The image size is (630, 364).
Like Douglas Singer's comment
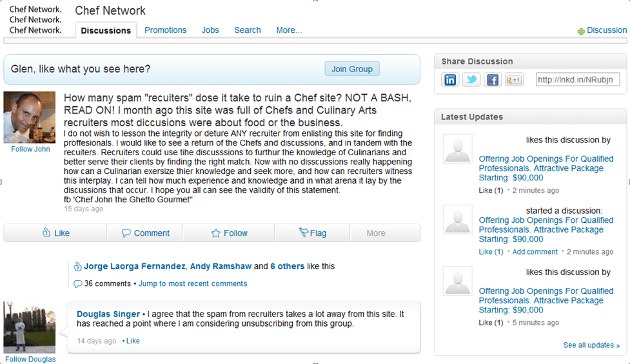(133, 341)
